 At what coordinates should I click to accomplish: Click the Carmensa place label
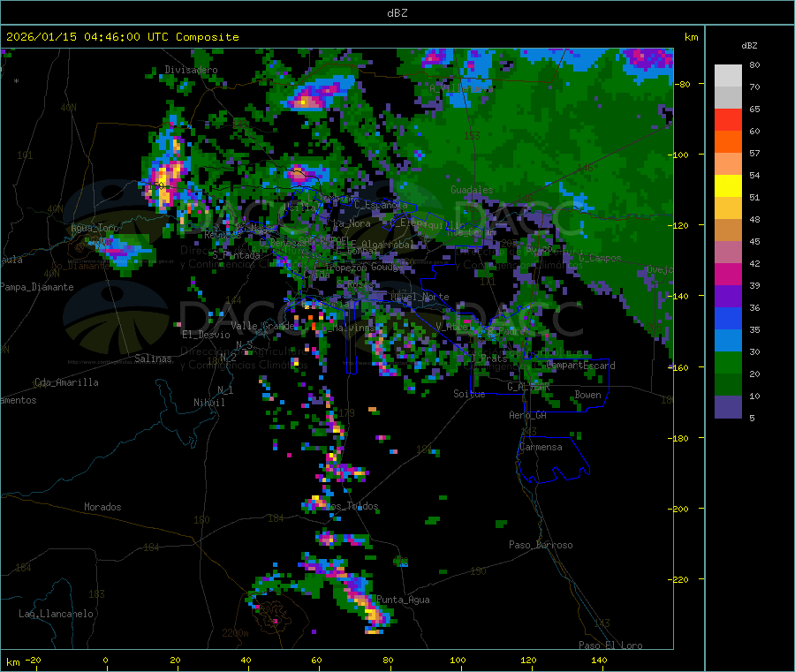tap(541, 447)
